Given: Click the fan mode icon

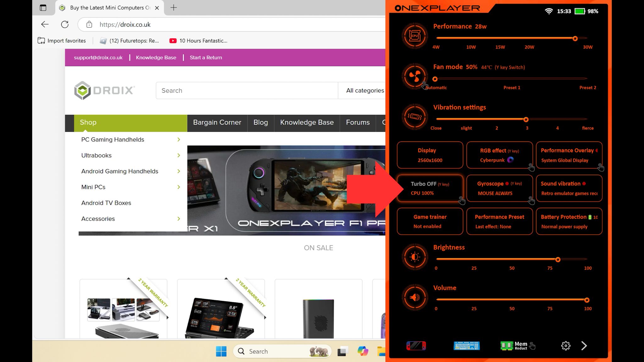Looking at the screenshot, I should pyautogui.click(x=415, y=76).
